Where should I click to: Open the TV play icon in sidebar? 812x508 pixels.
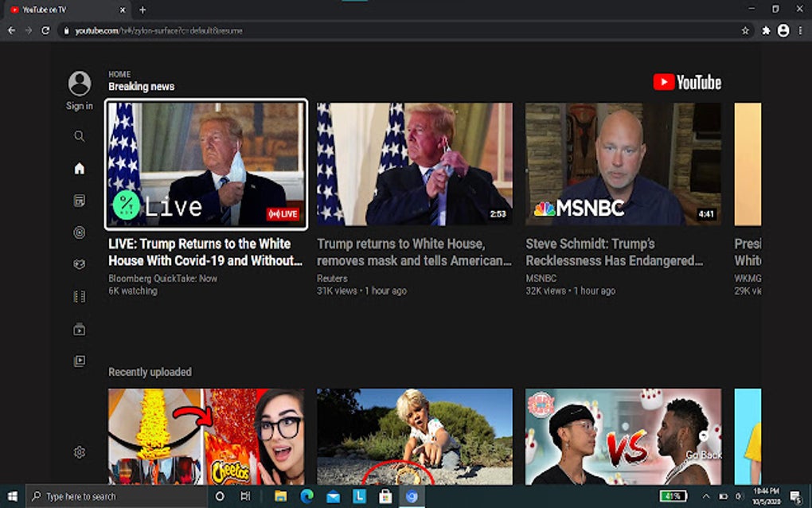(80, 329)
